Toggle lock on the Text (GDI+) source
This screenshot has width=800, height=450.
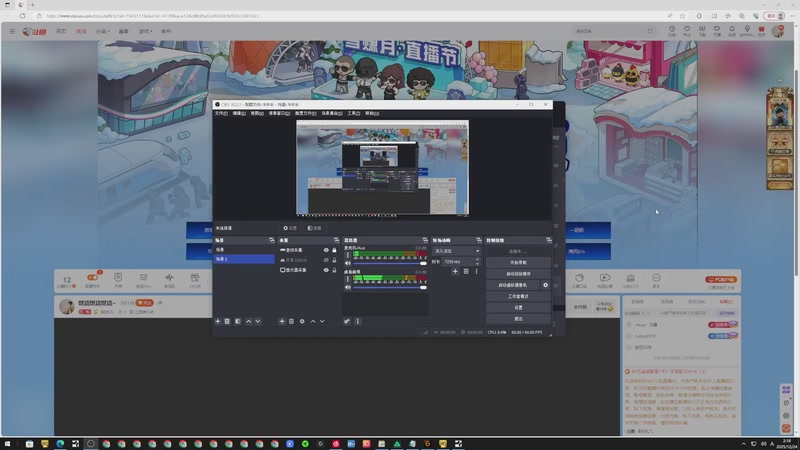[x=334, y=260]
